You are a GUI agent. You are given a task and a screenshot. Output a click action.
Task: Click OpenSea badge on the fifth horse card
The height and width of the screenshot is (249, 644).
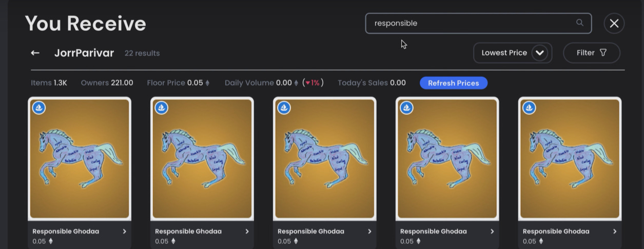pos(530,108)
